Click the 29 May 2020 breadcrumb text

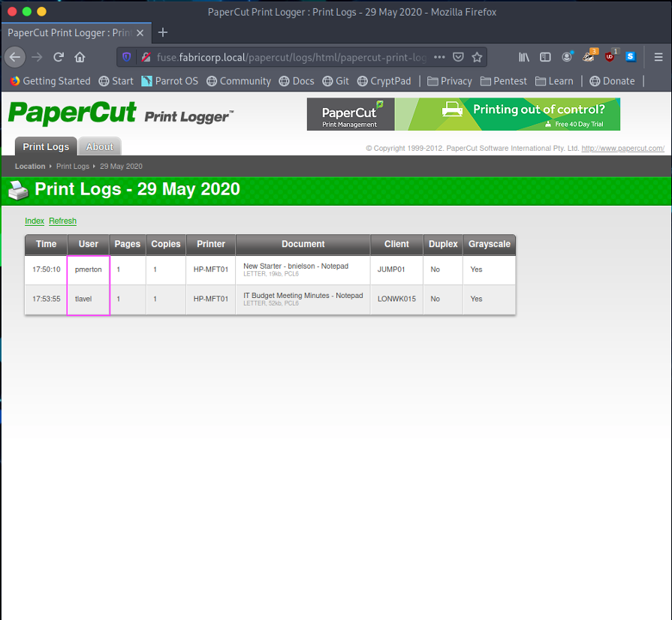(x=122, y=166)
